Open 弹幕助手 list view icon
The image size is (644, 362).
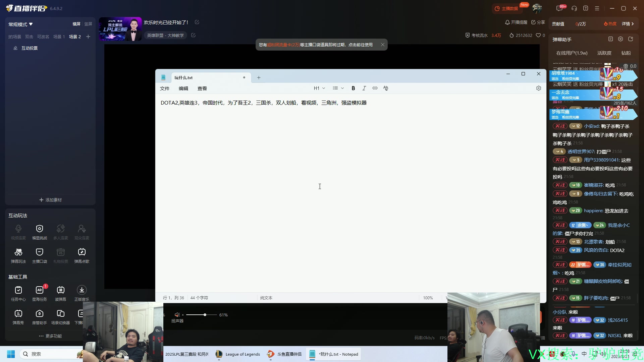pos(610,39)
